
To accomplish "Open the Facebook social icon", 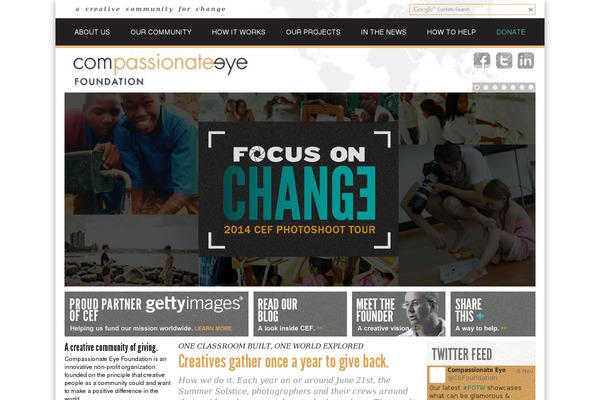I will [x=482, y=60].
